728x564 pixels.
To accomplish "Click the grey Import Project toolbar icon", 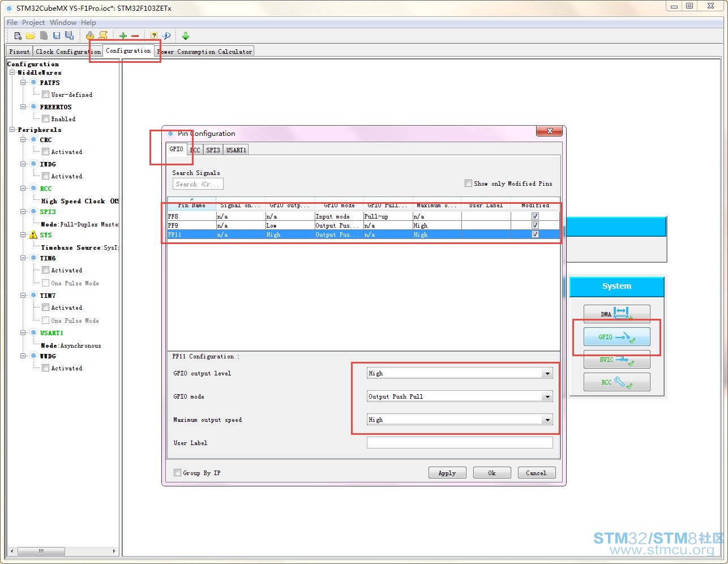I will (x=44, y=36).
